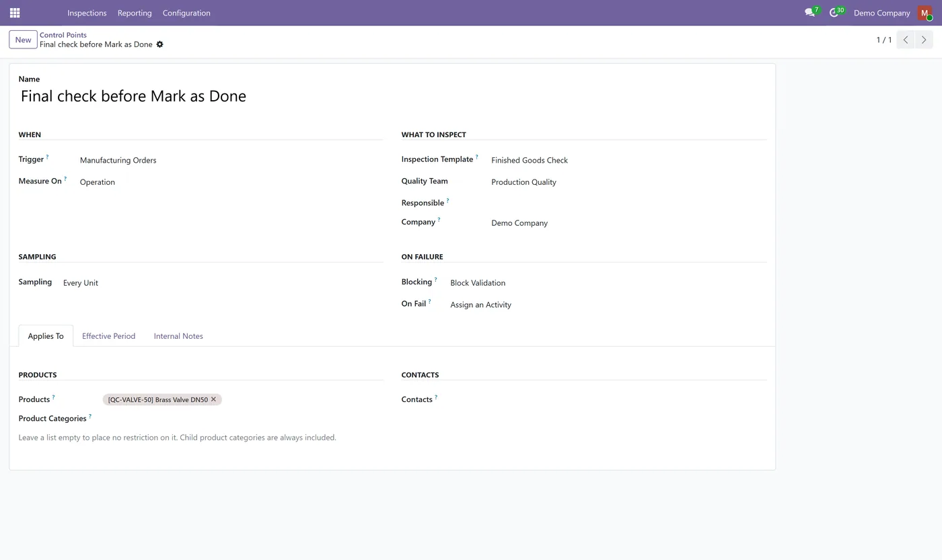Open the Configuration menu

pos(186,13)
